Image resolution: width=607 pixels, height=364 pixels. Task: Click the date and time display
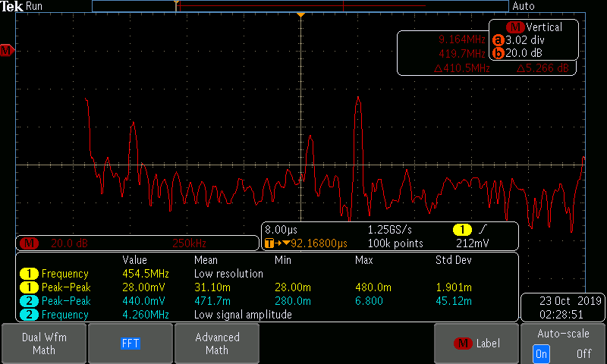[x=562, y=306]
